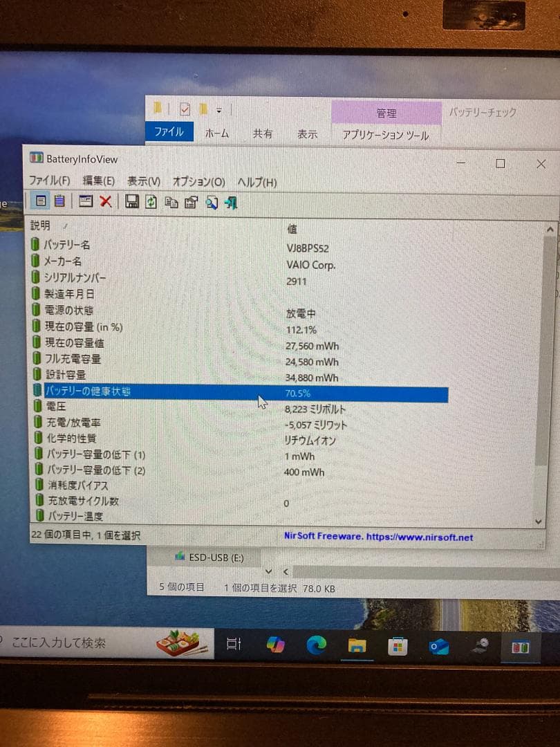The height and width of the screenshot is (747, 560).
Task: Open Task View on the taskbar
Action: [234, 645]
